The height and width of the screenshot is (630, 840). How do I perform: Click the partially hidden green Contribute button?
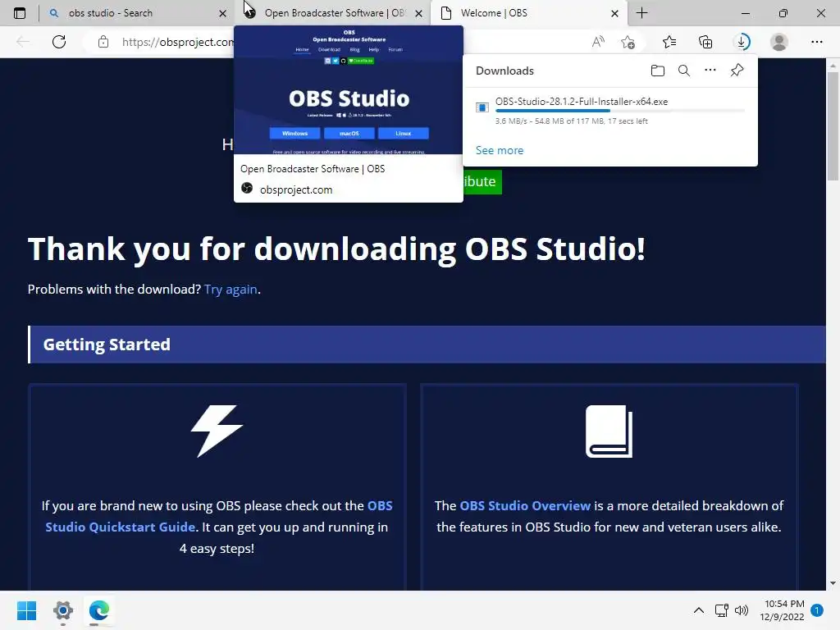(482, 181)
